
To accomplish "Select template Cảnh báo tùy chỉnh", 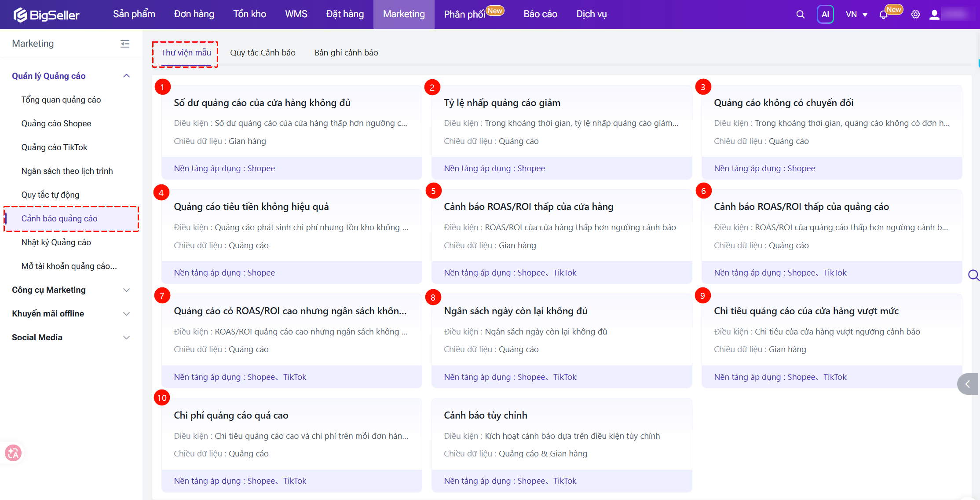I will (x=562, y=445).
